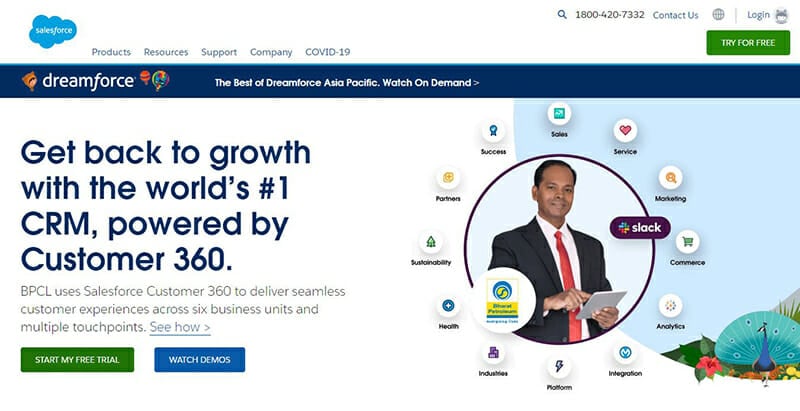This screenshot has width=800, height=411.
Task: Click the Login link text
Action: coord(758,15)
